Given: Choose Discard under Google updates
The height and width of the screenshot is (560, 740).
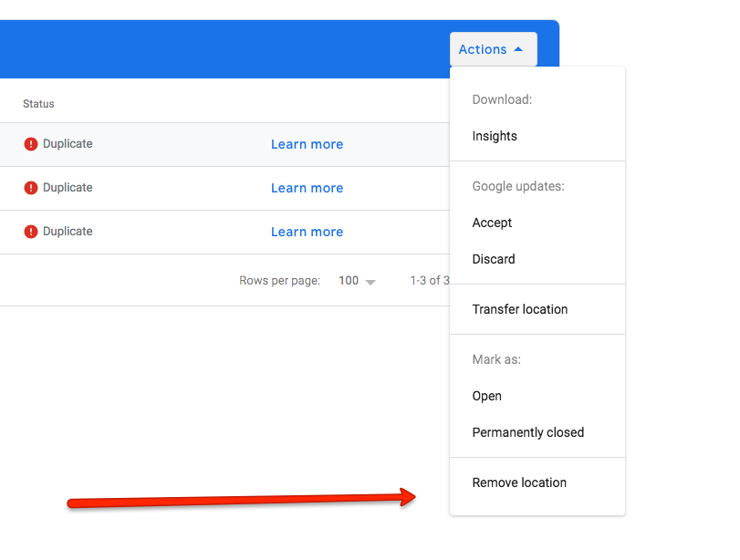Looking at the screenshot, I should point(494,259).
